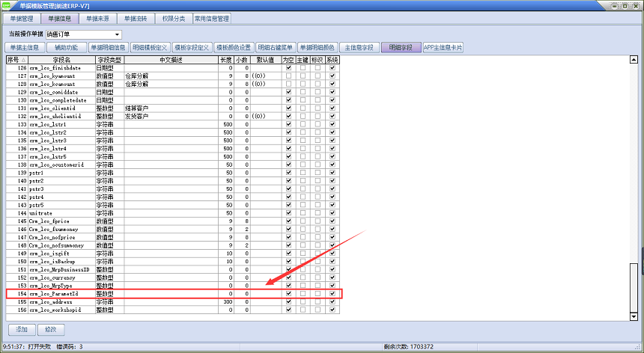Open 模板颜色设置 settings

[x=234, y=47]
